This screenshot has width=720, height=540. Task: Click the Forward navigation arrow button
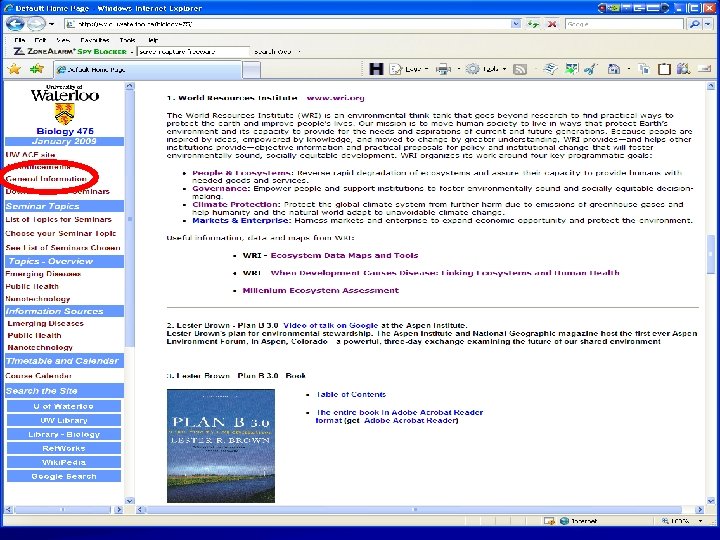(35, 23)
